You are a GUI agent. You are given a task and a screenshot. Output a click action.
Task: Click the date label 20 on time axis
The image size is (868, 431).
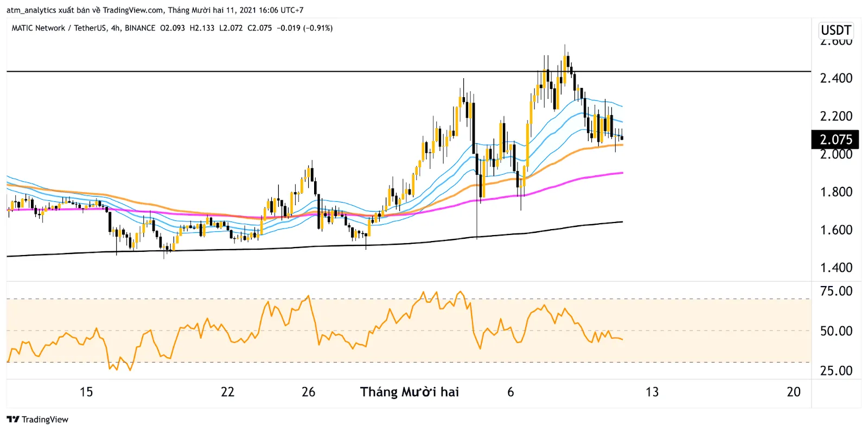794,392
